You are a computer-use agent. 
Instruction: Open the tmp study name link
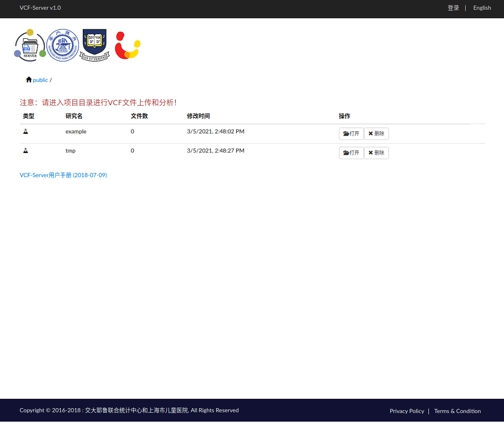tap(70, 151)
